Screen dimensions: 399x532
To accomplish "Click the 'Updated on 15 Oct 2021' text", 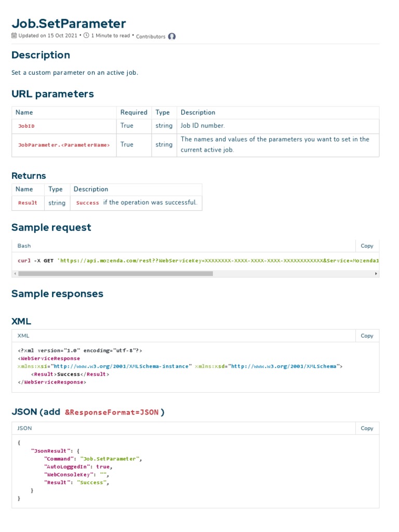I will pyautogui.click(x=48, y=36).
